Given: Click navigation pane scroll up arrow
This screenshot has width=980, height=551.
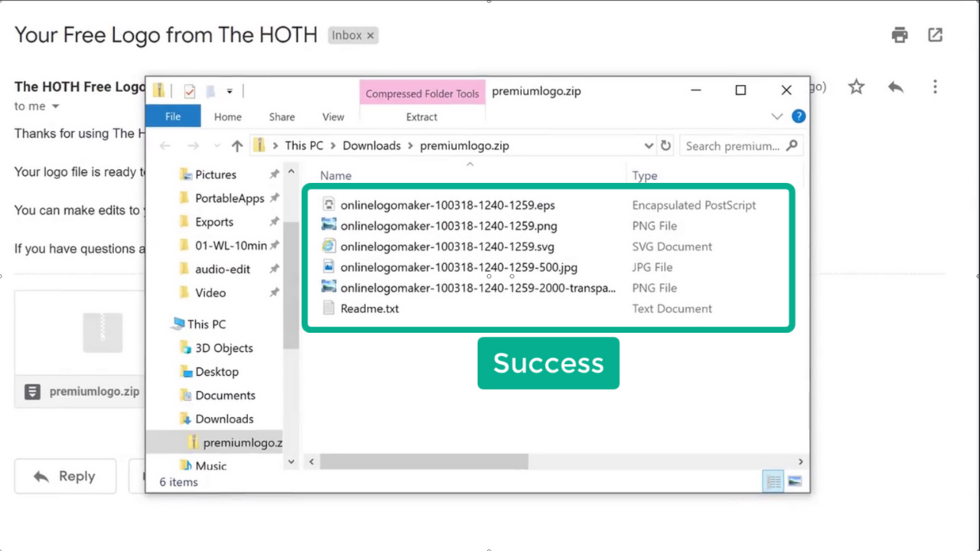Looking at the screenshot, I should (291, 173).
